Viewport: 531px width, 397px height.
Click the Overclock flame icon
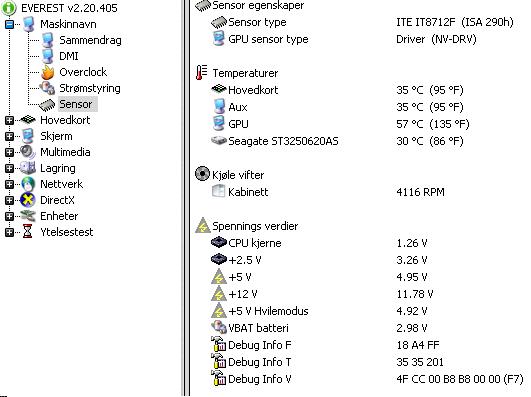click(48, 72)
